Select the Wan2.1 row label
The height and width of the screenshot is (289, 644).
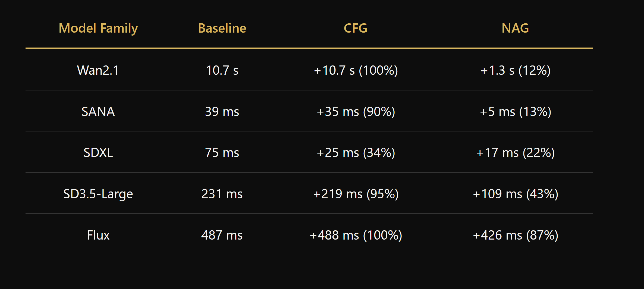98,70
